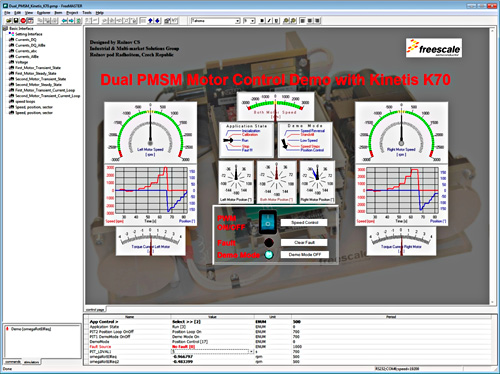Viewport: 500px width, 374px height.
Task: Click the red Stop communication toolbar icon
Action: coord(23,21)
